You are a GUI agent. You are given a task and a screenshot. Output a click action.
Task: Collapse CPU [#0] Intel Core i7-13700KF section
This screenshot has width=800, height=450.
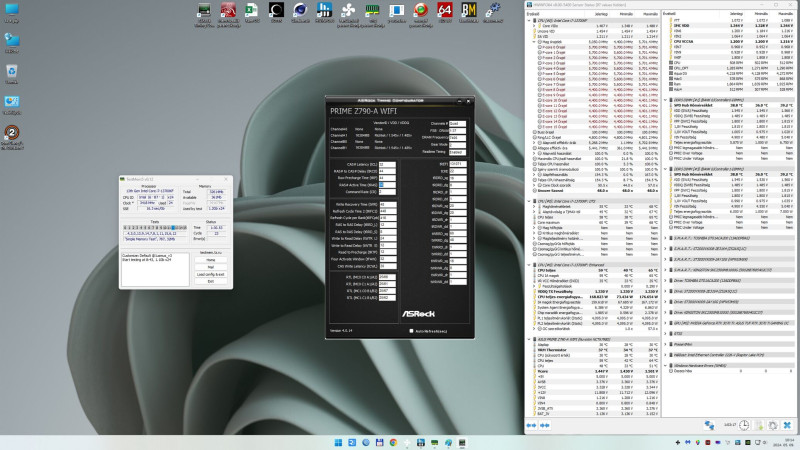click(x=529, y=20)
